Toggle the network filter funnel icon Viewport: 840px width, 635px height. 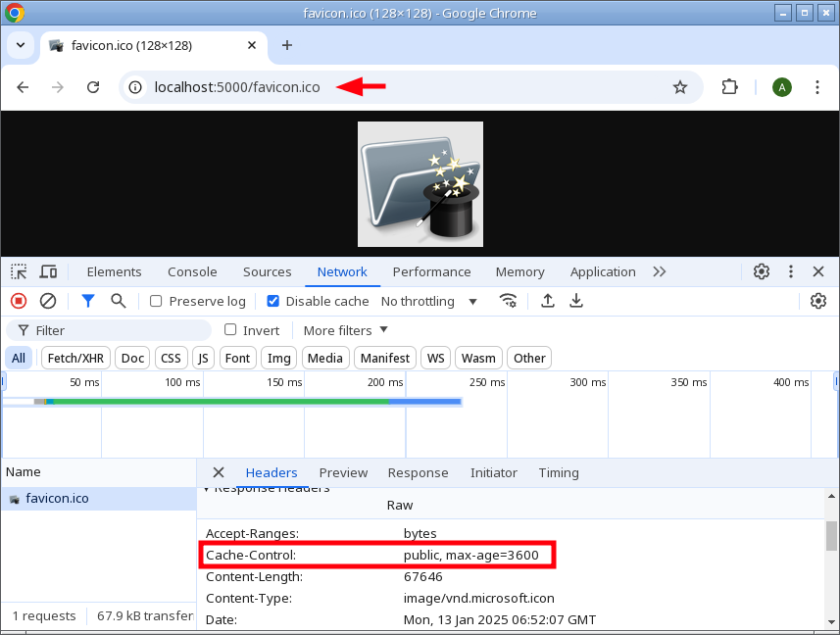pos(88,302)
